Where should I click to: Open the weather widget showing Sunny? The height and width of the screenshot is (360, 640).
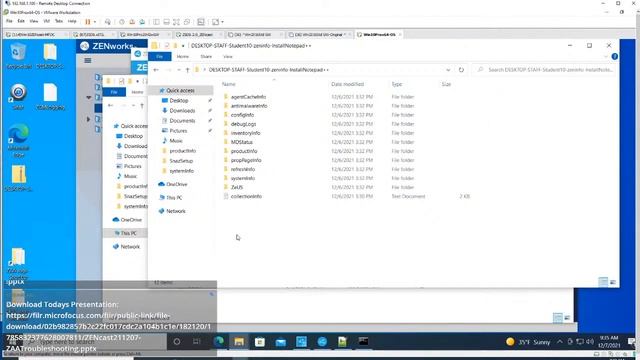click(x=528, y=342)
